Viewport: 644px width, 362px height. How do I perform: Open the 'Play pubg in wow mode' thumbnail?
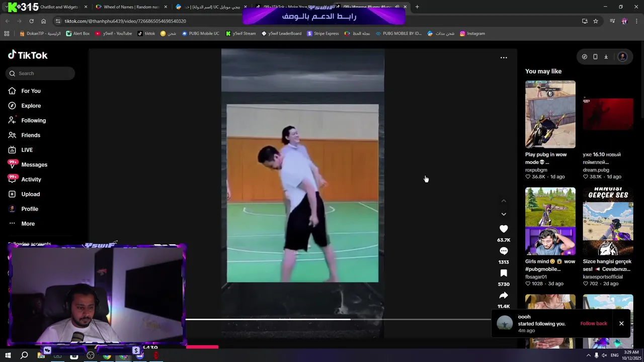550,114
